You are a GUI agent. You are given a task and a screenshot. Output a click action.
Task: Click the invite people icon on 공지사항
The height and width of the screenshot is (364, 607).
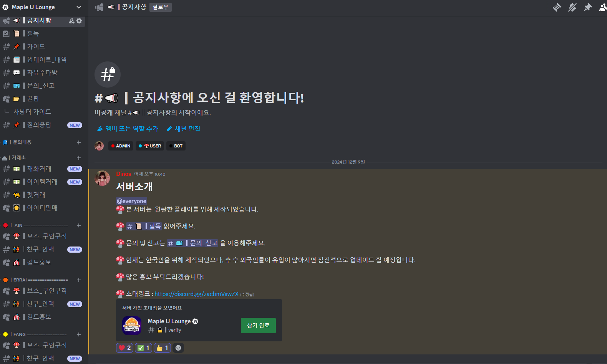pos(71,21)
